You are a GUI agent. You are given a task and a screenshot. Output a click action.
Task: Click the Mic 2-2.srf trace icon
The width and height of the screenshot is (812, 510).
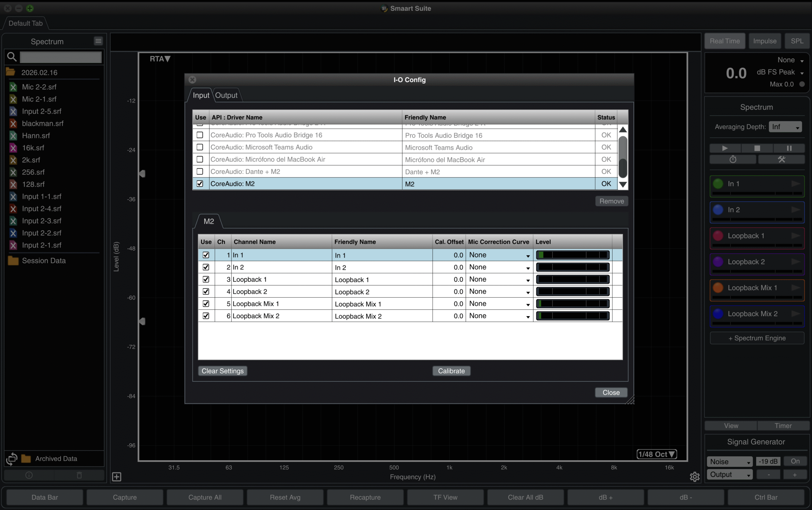pyautogui.click(x=13, y=87)
